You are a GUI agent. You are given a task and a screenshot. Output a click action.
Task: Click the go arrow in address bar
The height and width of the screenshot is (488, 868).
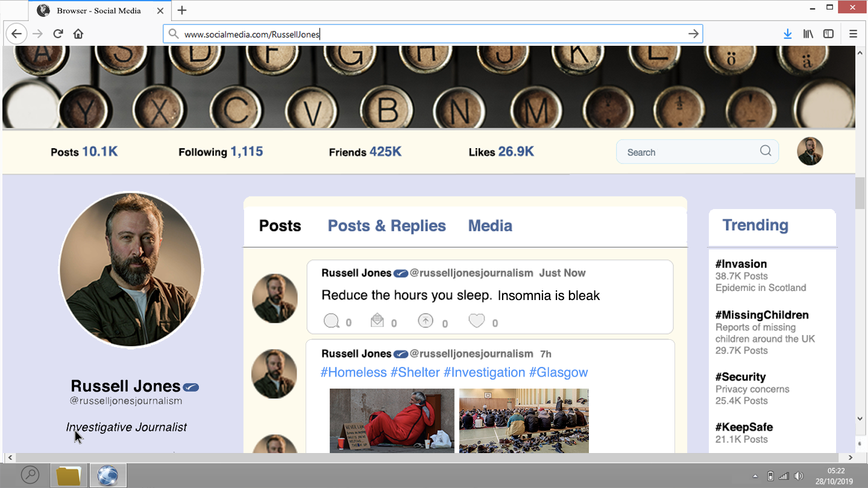point(693,34)
